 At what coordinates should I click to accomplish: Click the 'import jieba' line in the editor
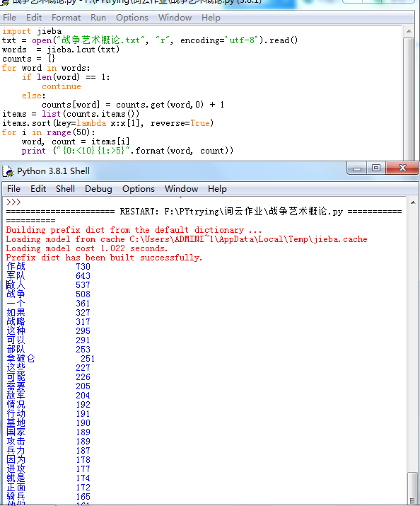tap(32, 31)
